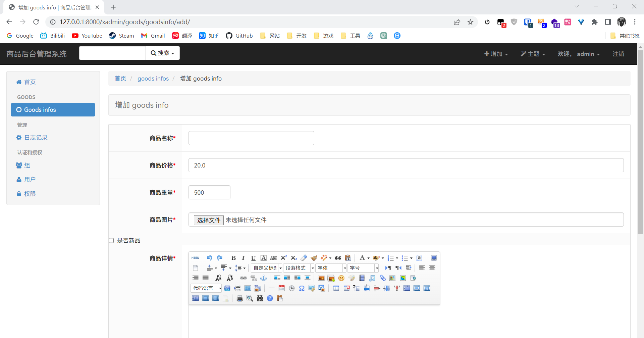
Task: Click the 商品重量 field showing 500
Action: point(209,192)
